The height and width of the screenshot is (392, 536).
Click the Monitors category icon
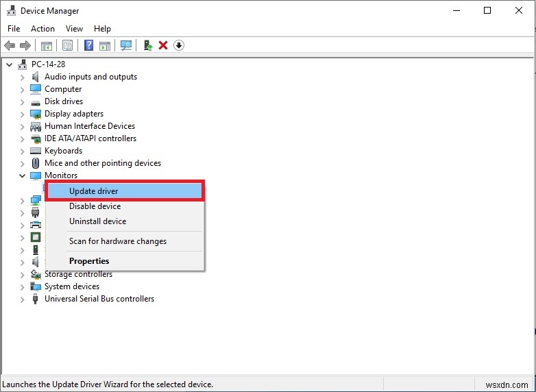[36, 175]
